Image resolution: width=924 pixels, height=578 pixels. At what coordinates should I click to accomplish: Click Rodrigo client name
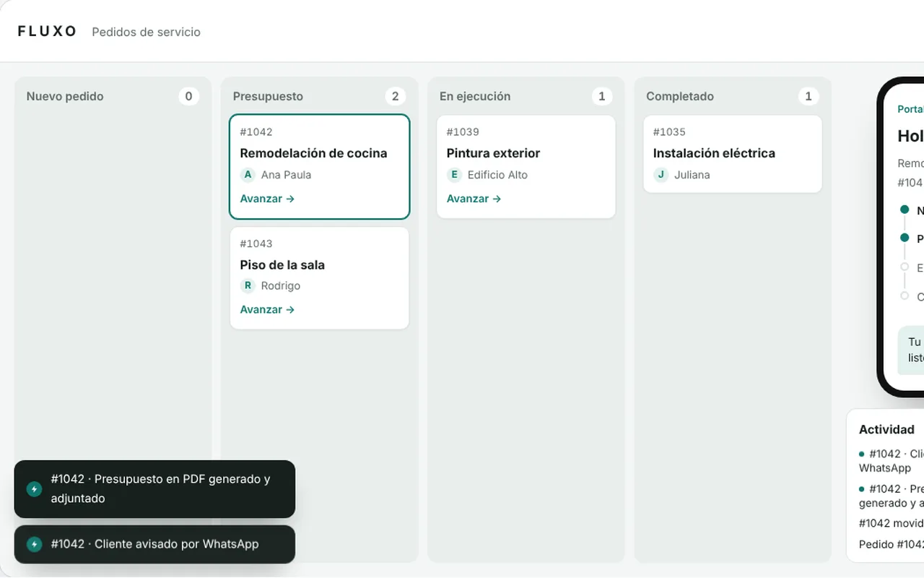(281, 285)
